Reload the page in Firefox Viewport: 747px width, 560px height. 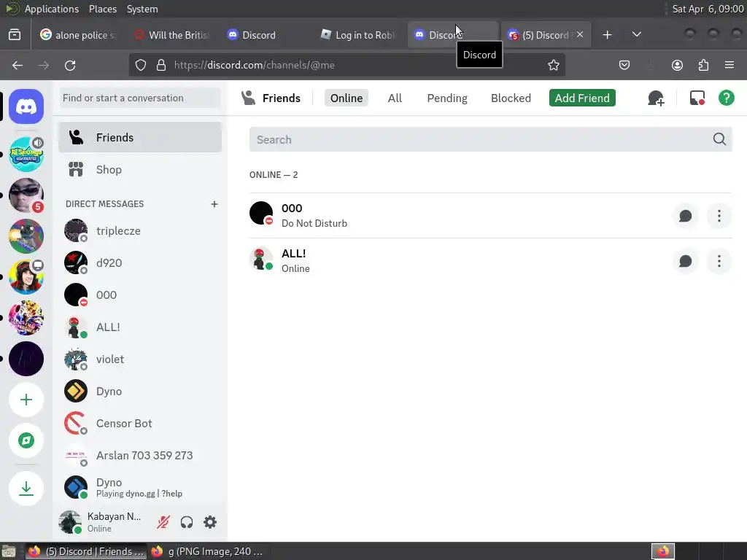70,65
